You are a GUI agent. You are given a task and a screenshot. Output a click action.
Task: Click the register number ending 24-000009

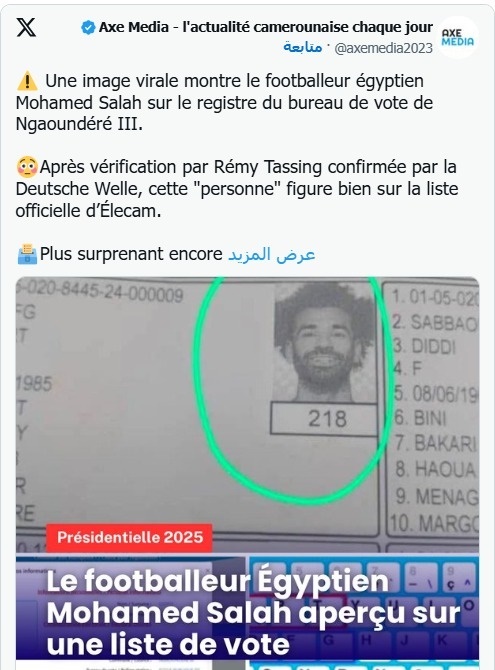click(x=100, y=292)
